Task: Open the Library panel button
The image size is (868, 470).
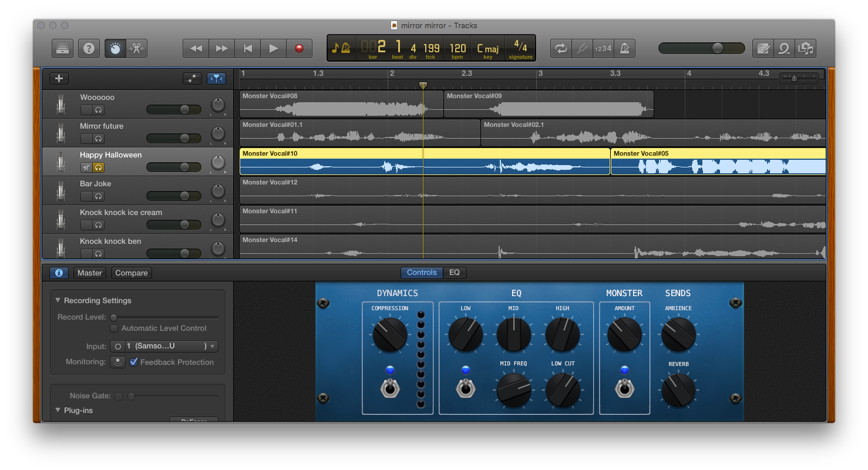Action: [x=62, y=48]
